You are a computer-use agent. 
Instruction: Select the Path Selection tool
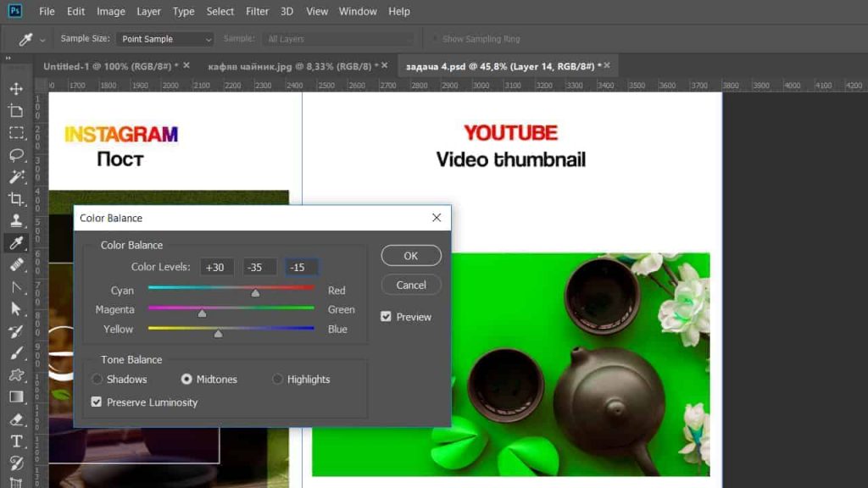[16, 308]
